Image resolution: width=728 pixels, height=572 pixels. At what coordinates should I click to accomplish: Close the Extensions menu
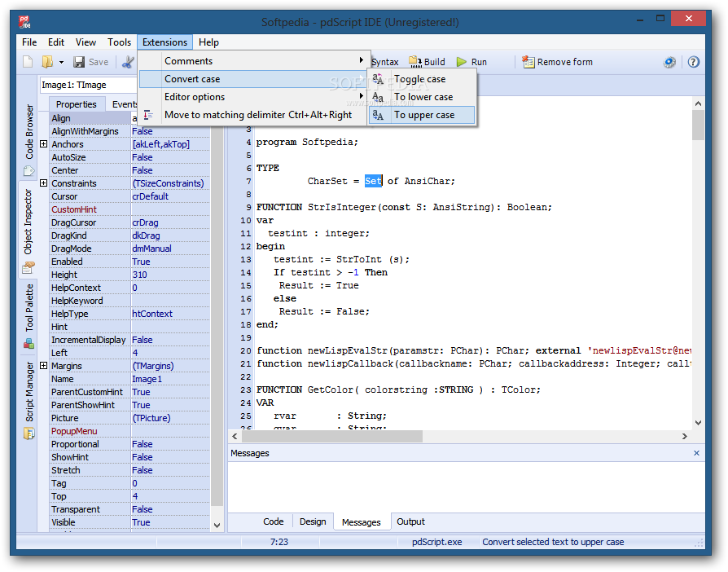tap(164, 42)
